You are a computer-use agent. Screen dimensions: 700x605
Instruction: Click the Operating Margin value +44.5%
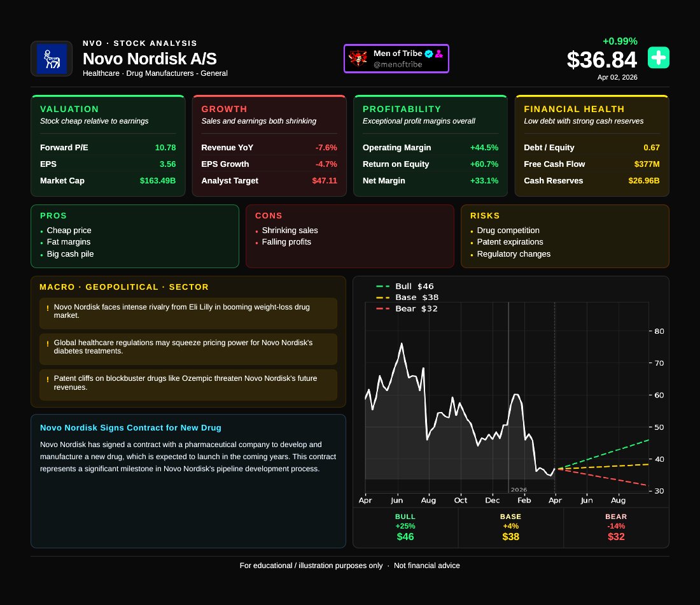[484, 148]
